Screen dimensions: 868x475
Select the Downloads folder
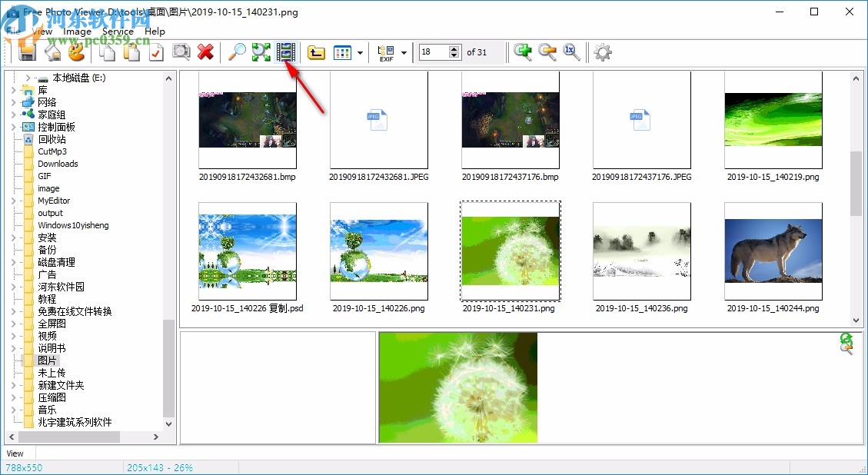coord(56,164)
